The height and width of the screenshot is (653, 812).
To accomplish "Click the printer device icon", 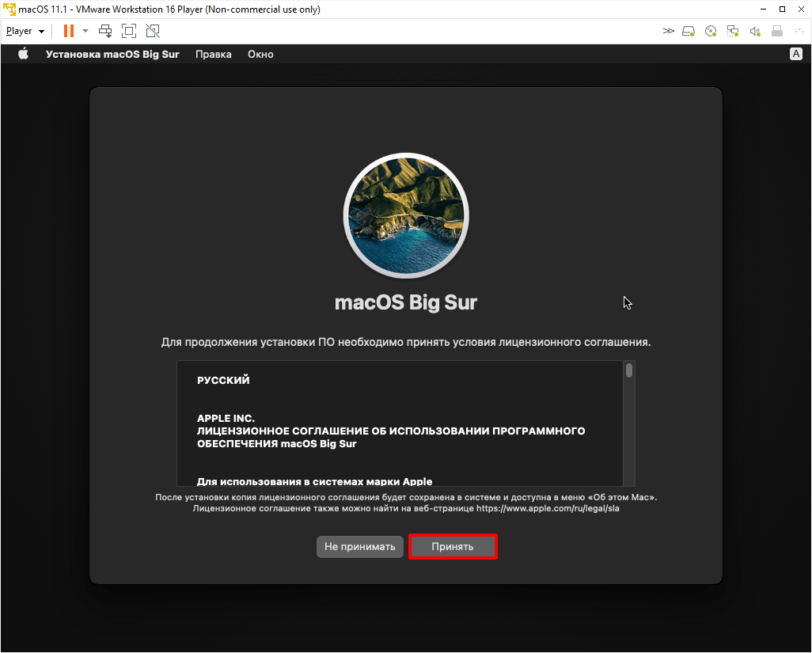I will coord(777,32).
